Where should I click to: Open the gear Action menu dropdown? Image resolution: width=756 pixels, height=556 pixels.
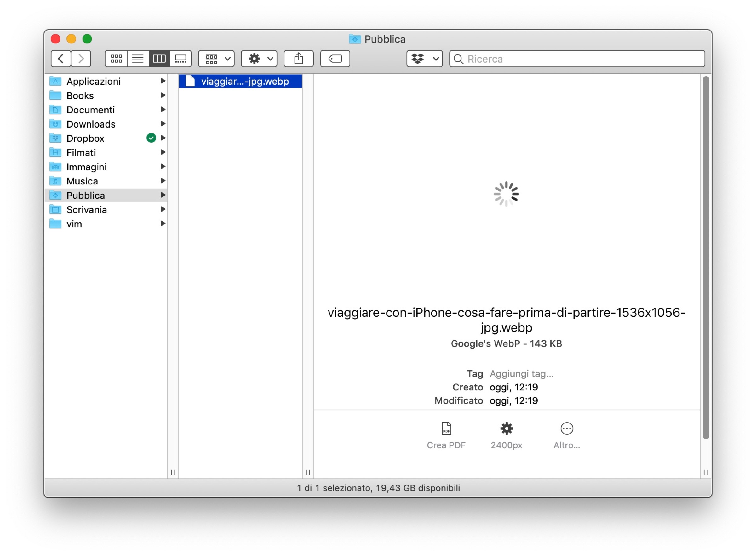(259, 59)
